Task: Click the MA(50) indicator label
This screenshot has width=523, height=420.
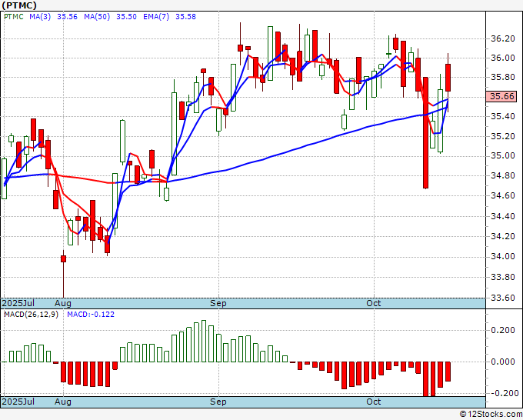Action: pyautogui.click(x=97, y=17)
